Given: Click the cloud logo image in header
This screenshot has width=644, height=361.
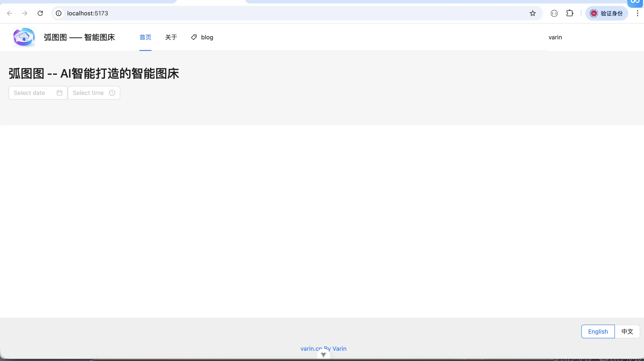Looking at the screenshot, I should pyautogui.click(x=24, y=37).
